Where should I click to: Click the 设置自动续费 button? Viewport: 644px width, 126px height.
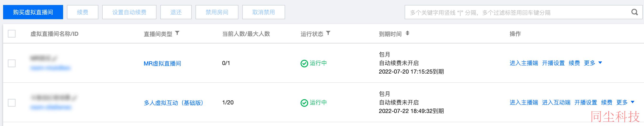point(129,12)
